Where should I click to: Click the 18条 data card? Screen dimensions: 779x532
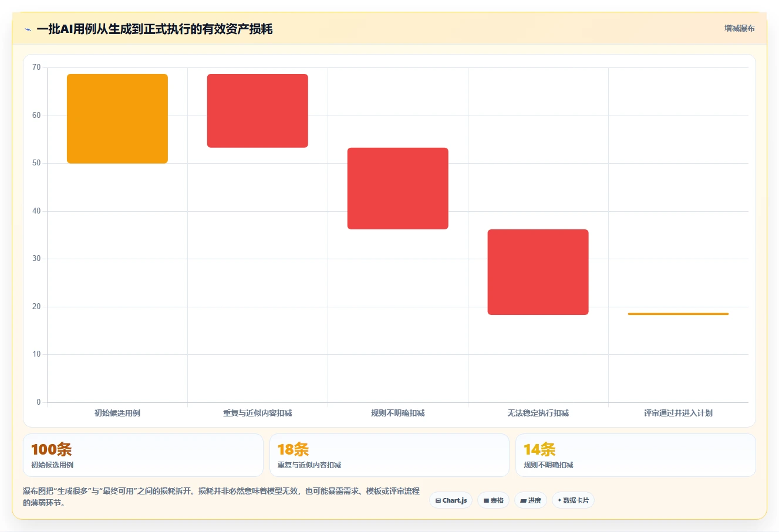[x=389, y=455]
